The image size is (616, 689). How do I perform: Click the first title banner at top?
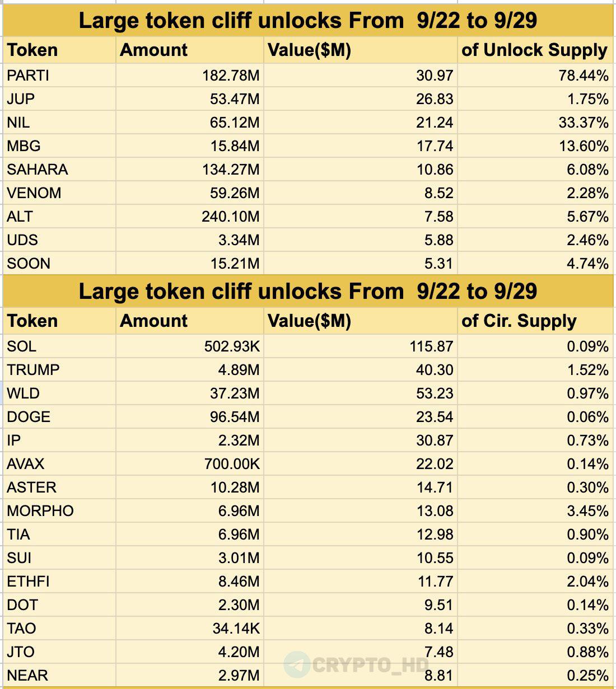[x=308, y=21]
